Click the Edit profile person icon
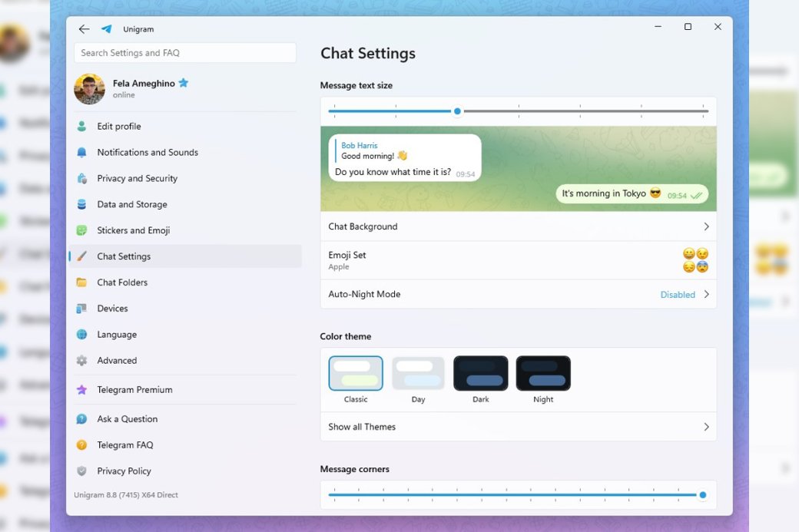 point(81,126)
